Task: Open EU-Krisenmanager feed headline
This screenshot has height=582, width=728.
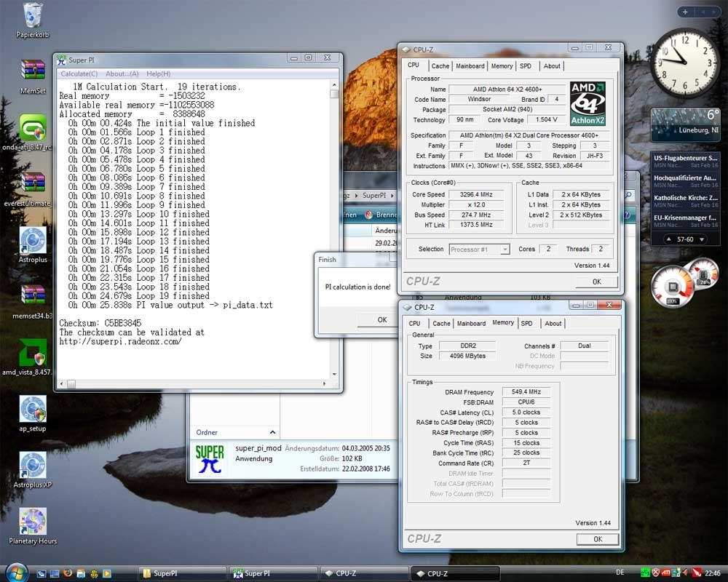Action: click(x=685, y=221)
